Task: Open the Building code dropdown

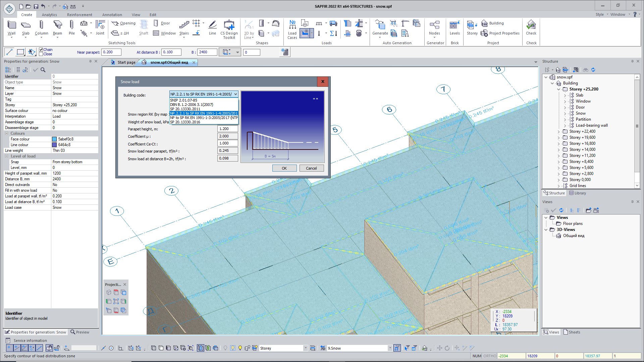Action: point(235,94)
